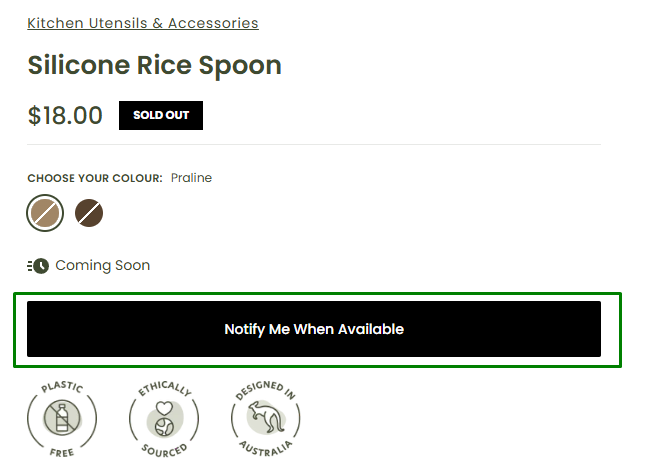Click the Coming Soon clock icon
The height and width of the screenshot is (465, 646).
[x=38, y=266]
